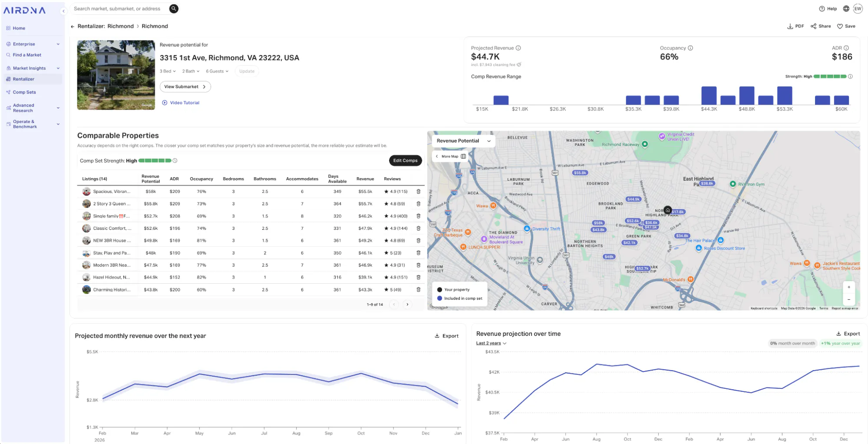Open the EW user avatar
This screenshot has height=444, width=868.
pyautogui.click(x=858, y=9)
